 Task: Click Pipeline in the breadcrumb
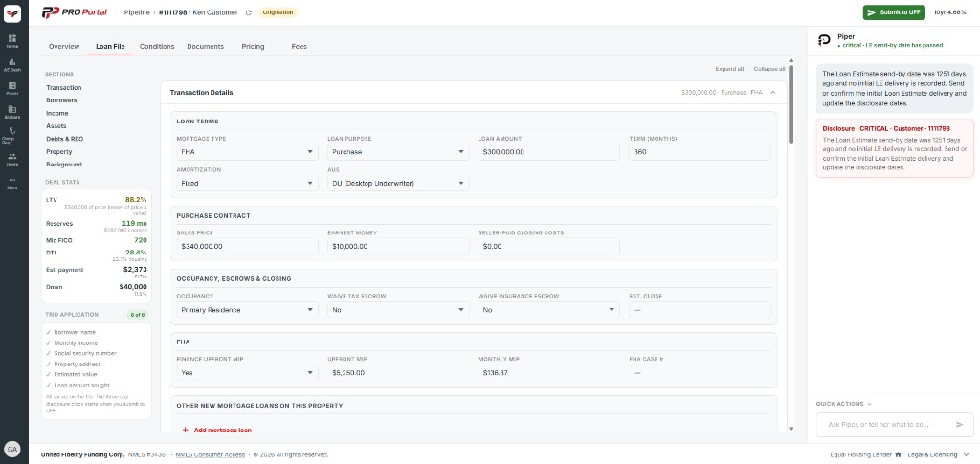coord(137,12)
